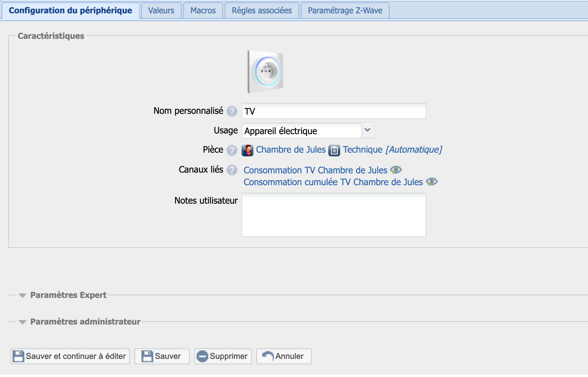The height and width of the screenshot is (377, 588).
Task: Click the smart plug device image
Action: coord(265,72)
